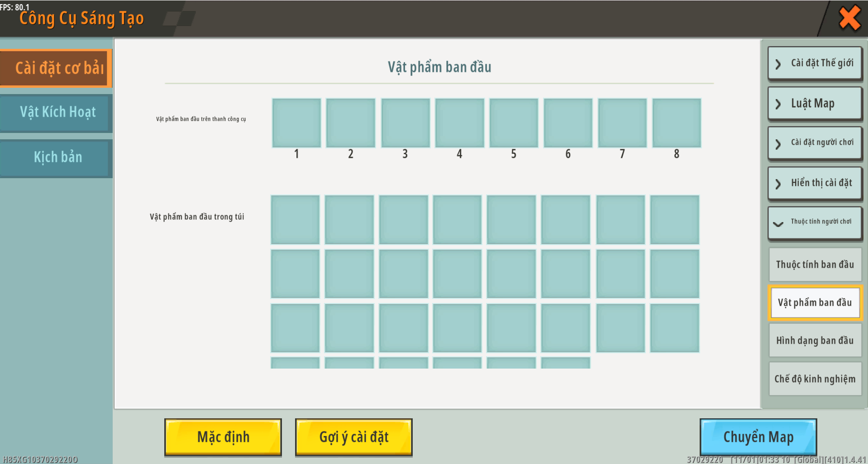Collapse the Thuộc tính người chơi section
868x464 pixels.
(815, 222)
